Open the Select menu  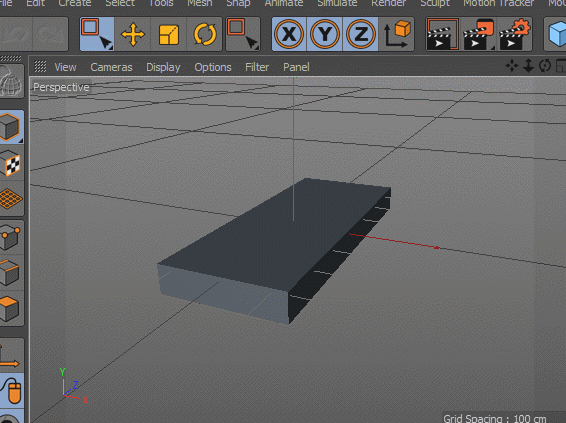click(120, 3)
